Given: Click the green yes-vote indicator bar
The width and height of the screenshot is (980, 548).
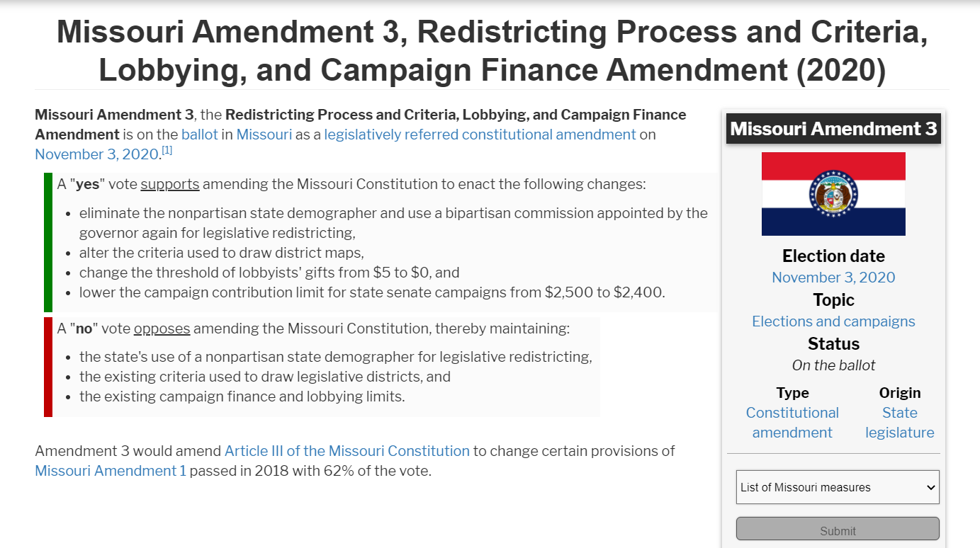Looking at the screenshot, I should (48, 242).
